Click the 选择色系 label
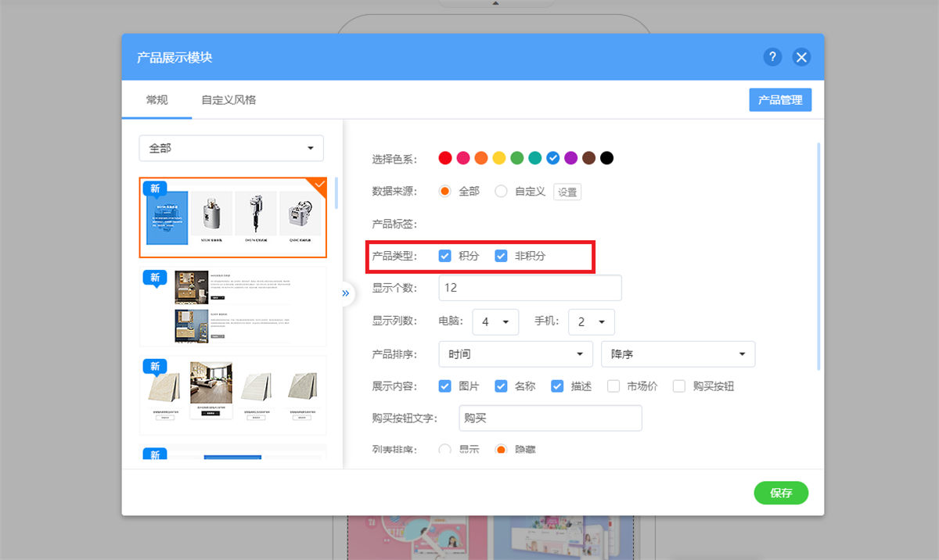 [x=394, y=159]
